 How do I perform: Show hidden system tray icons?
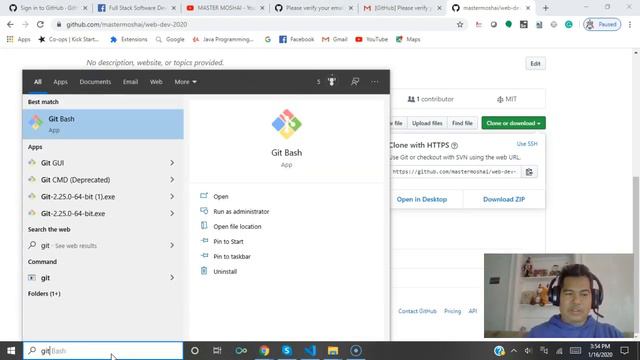pos(514,351)
